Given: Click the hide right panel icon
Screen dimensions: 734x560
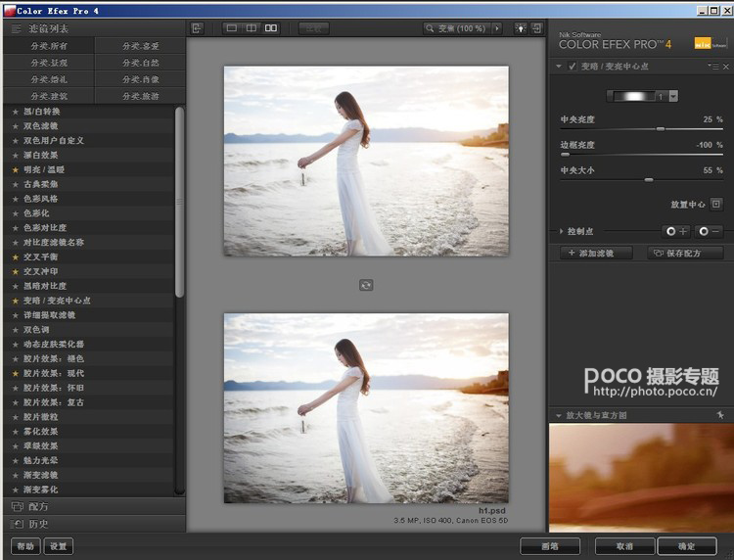Looking at the screenshot, I should [x=537, y=28].
